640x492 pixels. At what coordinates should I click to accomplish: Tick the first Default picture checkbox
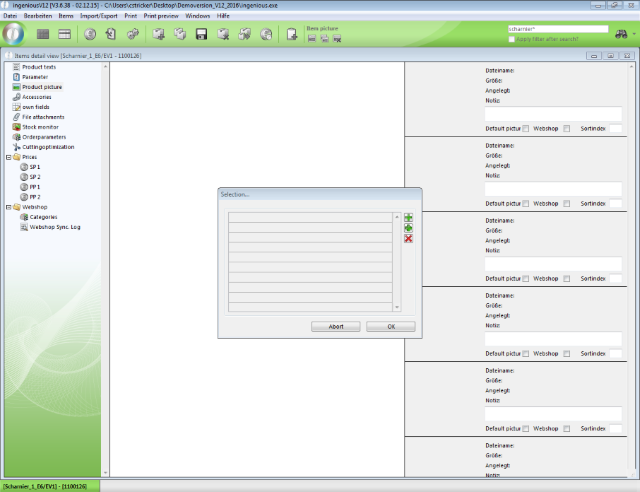click(x=526, y=128)
